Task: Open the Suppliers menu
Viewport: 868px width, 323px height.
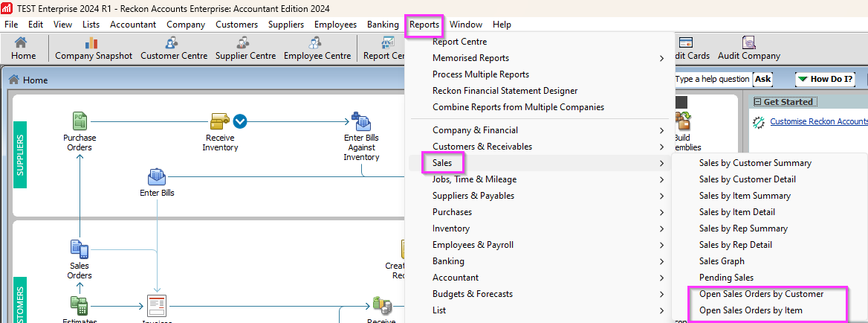Action: tap(286, 25)
